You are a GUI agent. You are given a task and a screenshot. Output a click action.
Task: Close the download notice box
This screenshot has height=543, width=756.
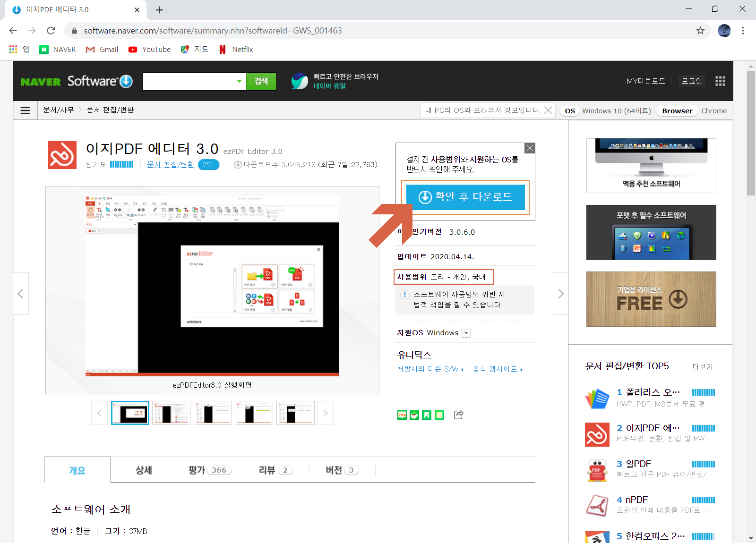pos(530,148)
